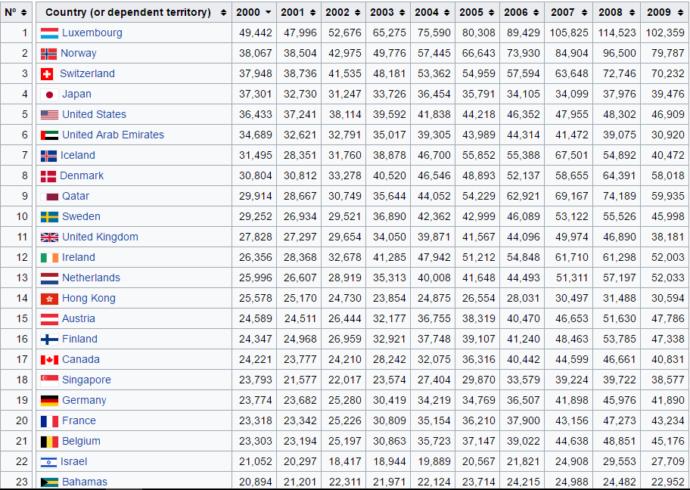Follow the Germany link
This screenshot has width=690, height=490.
(x=84, y=400)
